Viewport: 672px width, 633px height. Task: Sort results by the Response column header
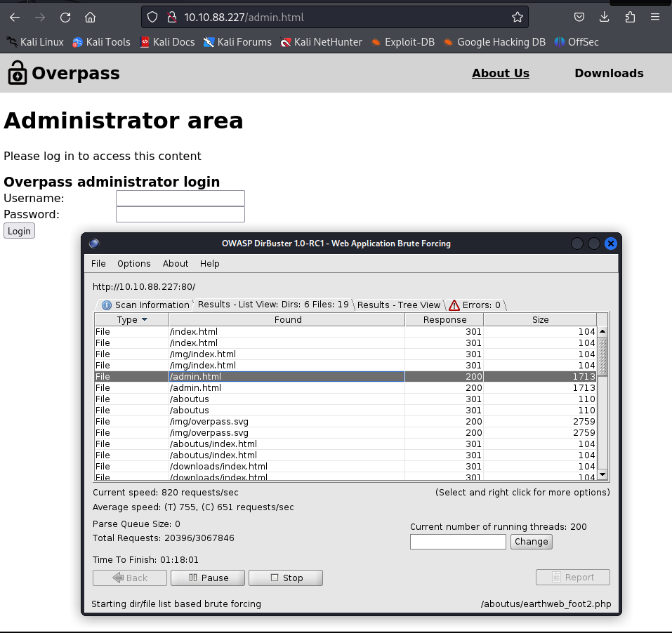444,319
